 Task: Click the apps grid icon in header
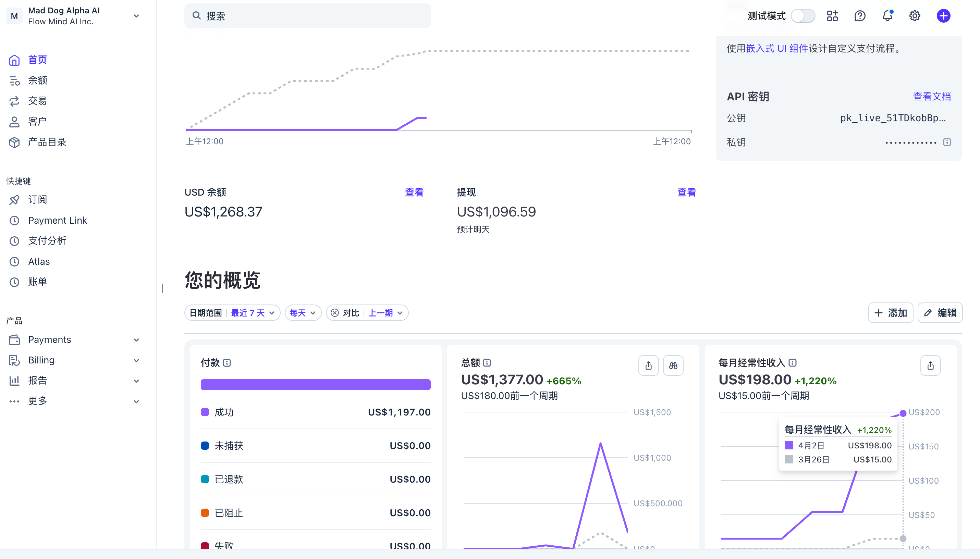point(832,16)
